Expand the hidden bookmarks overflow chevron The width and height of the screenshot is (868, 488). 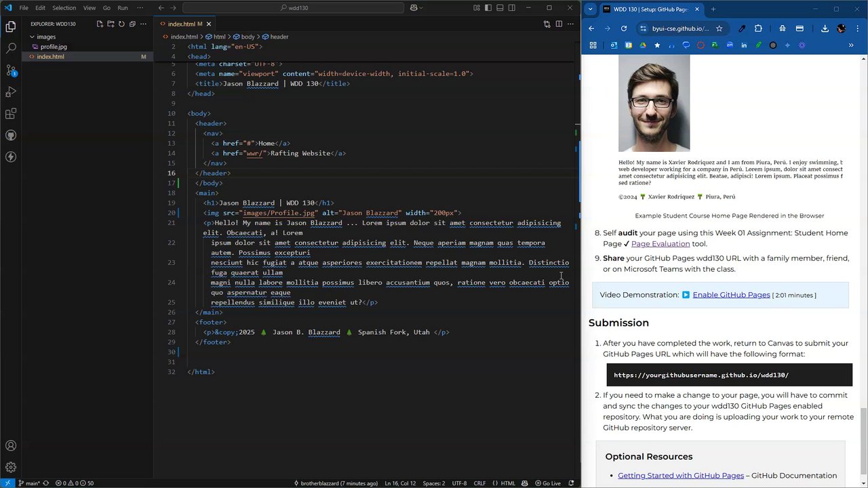(x=850, y=45)
